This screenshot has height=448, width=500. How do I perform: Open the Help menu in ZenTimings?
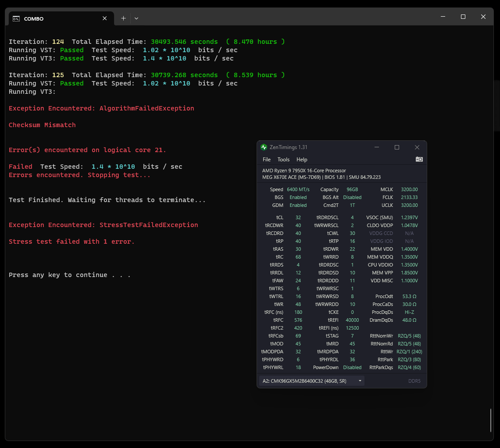302,160
